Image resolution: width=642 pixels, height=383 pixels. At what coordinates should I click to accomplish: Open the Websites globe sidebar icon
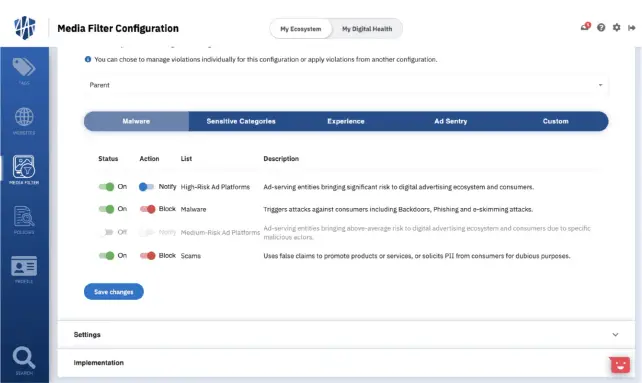pos(24,120)
